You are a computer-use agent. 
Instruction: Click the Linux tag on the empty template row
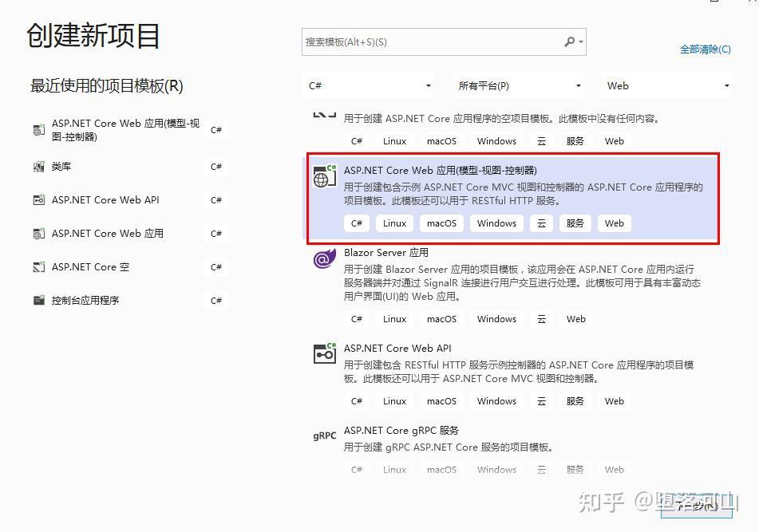tap(394, 141)
